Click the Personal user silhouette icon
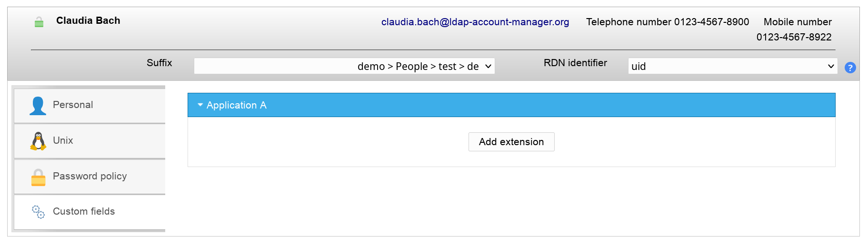 pyautogui.click(x=38, y=106)
